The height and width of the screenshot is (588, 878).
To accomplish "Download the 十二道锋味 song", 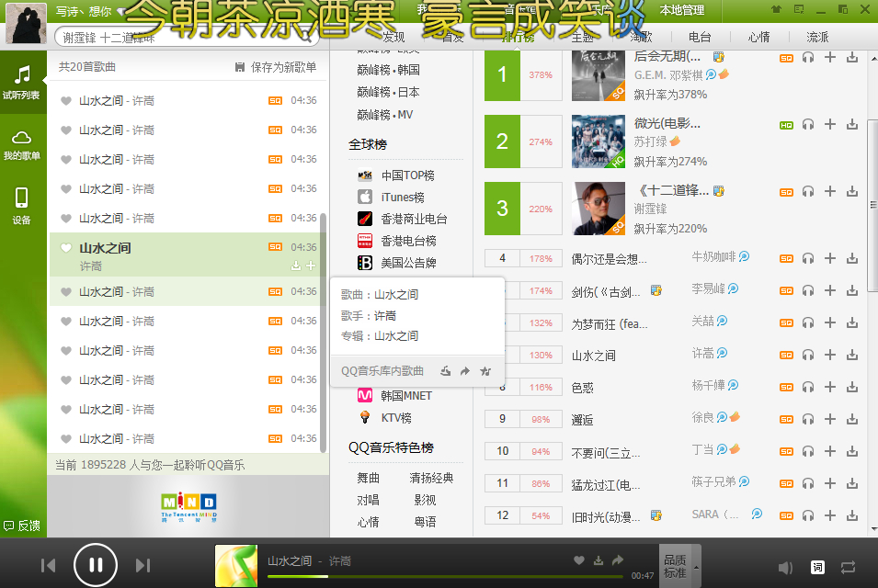I will pyautogui.click(x=851, y=192).
